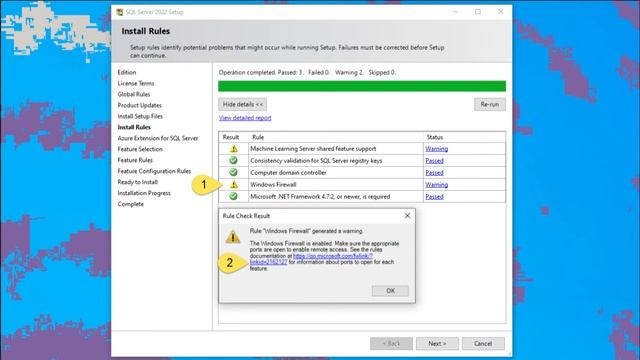Select Global Rules step in the sidebar

134,94
